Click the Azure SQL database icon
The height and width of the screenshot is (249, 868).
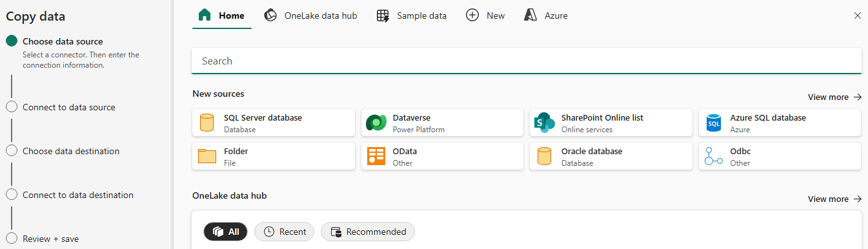tap(713, 123)
